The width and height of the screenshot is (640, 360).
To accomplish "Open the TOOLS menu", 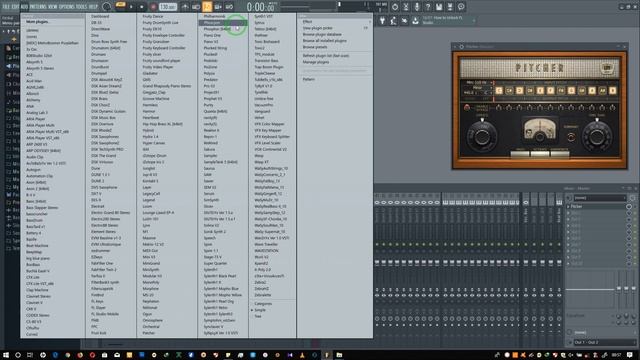I will pos(81,7).
